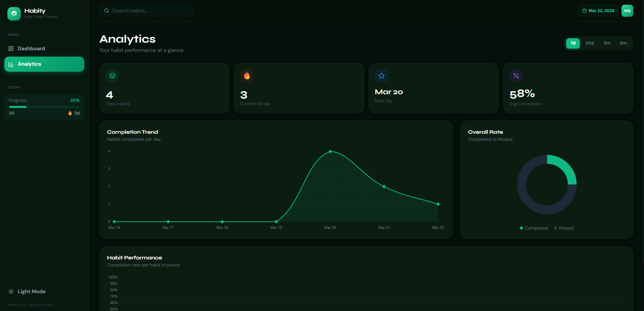Click the flame icon on Current Streak card
Image resolution: width=644 pixels, height=311 pixels.
[x=247, y=76]
